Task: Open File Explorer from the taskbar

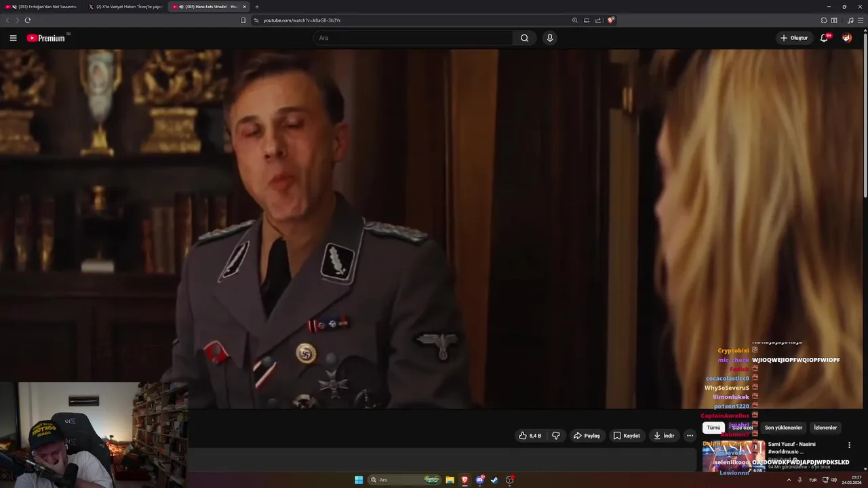Action: click(x=450, y=480)
